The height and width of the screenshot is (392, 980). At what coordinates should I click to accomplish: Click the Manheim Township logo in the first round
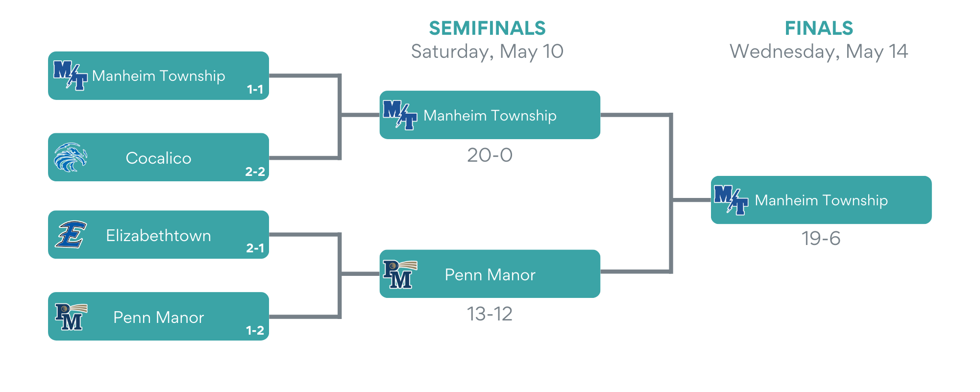click(71, 75)
